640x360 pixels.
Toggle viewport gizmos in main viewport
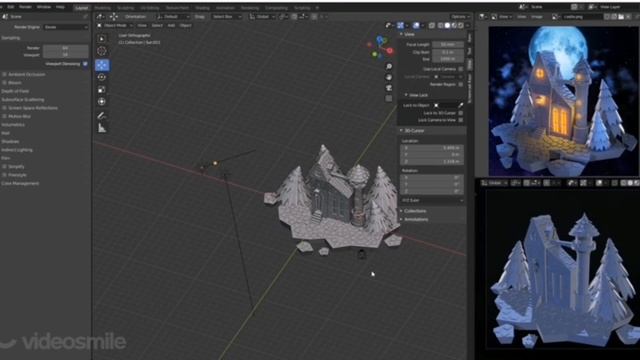(400, 25)
